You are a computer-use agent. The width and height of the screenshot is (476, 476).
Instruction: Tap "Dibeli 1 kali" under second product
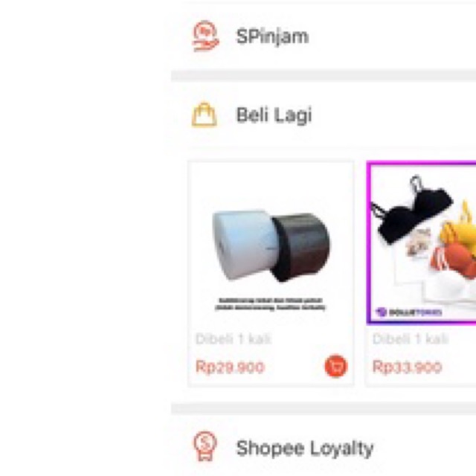click(411, 338)
